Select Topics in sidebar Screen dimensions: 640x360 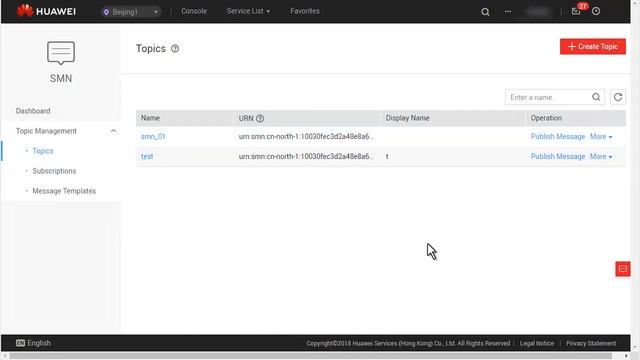pyautogui.click(x=43, y=151)
